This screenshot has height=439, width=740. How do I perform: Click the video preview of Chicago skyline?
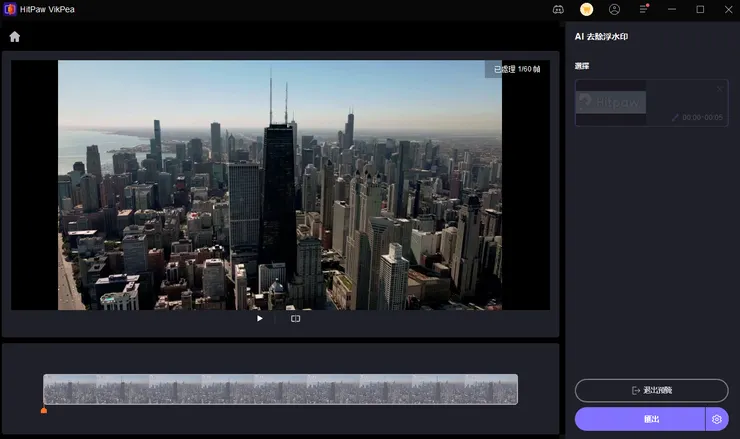279,185
